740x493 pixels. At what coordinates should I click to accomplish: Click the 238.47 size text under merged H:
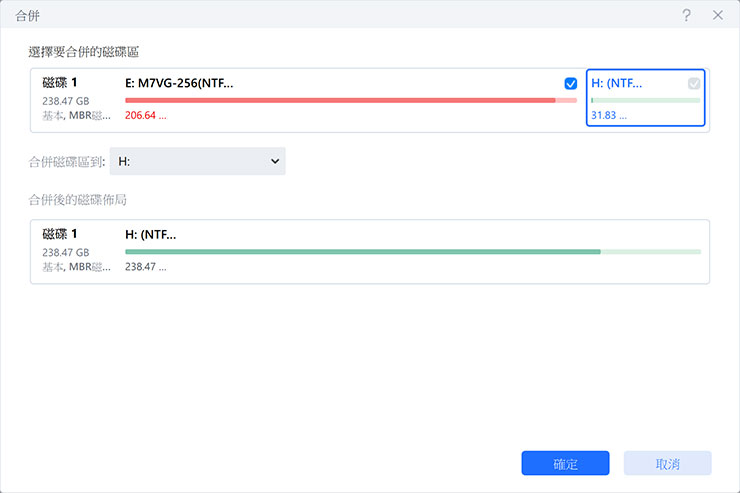point(146,267)
